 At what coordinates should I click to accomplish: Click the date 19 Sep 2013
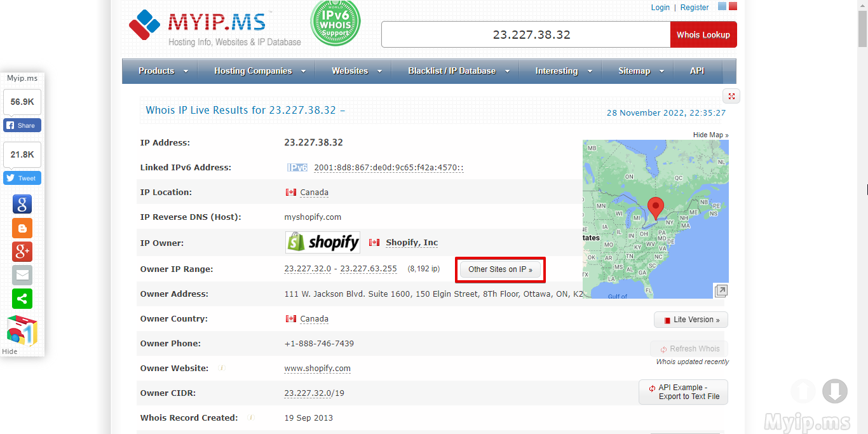pyautogui.click(x=309, y=418)
